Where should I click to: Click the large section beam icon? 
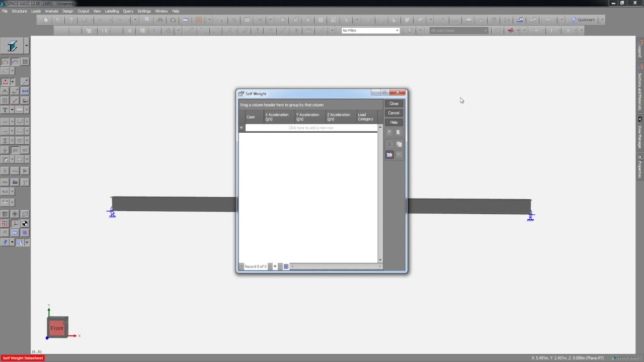point(12,46)
